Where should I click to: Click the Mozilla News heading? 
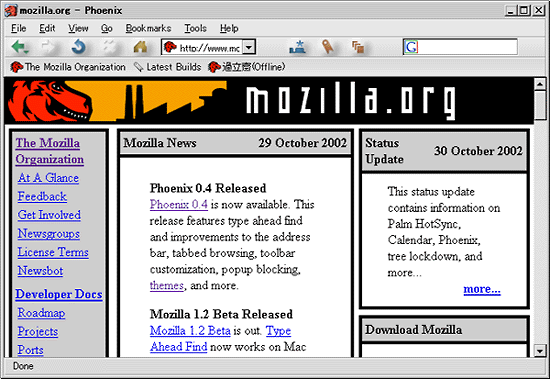160,143
